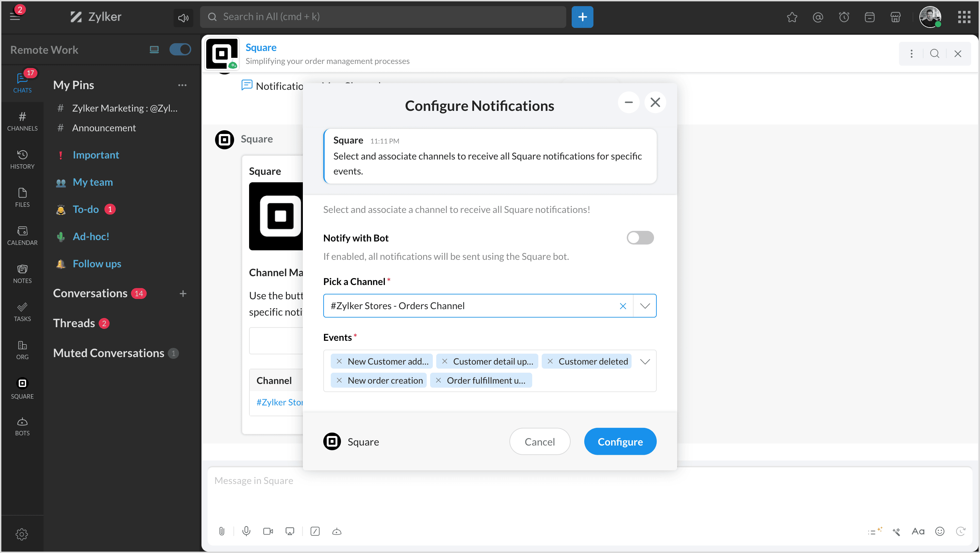Click the Cancel button
This screenshot has height=553, width=980.
[x=539, y=441]
